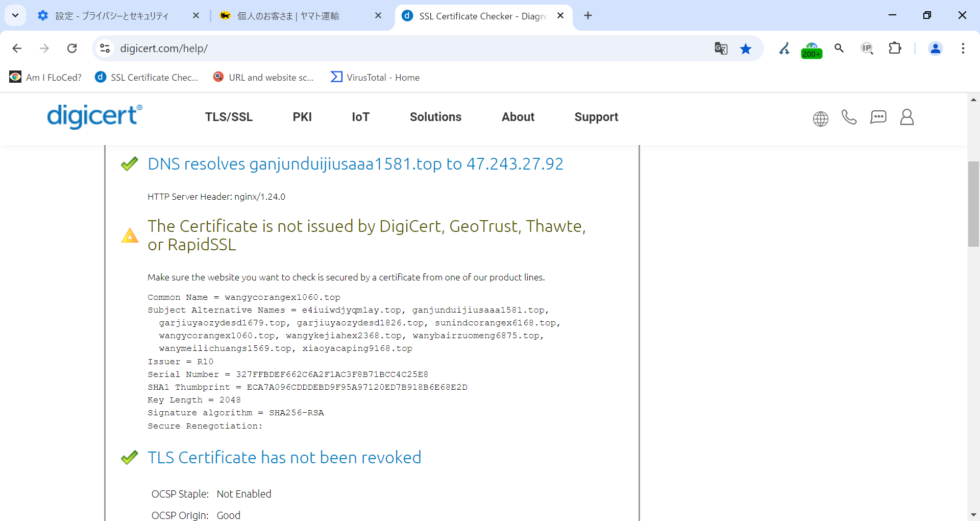The image size is (980, 521).
Task: Click the DNS resolves heading text
Action: click(355, 164)
